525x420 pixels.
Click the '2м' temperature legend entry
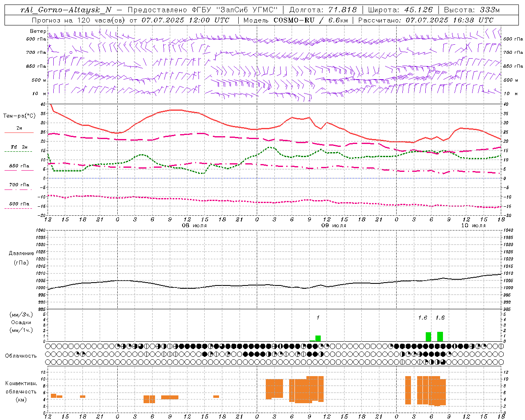[x=19, y=128]
